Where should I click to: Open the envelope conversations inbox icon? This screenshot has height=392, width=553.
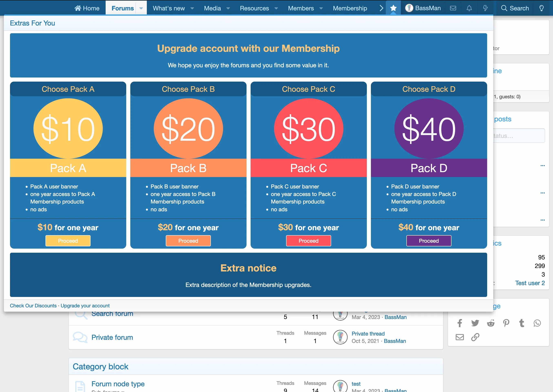[x=453, y=8]
